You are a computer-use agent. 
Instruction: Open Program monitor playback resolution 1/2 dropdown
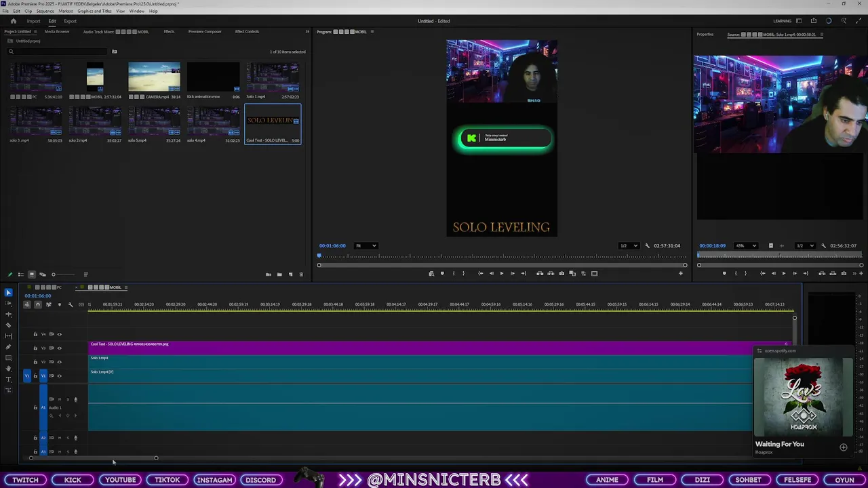(x=629, y=245)
